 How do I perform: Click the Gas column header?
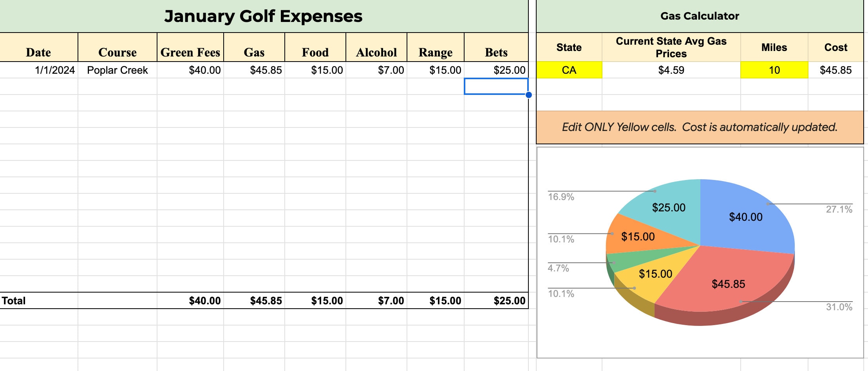(x=254, y=52)
